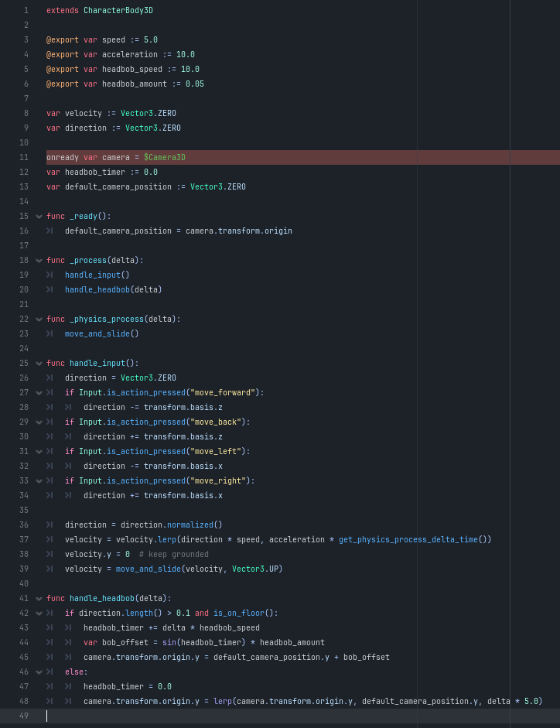Collapse the _physics_process function fold arrow
Screen dimensions: 560x728
(x=39, y=320)
